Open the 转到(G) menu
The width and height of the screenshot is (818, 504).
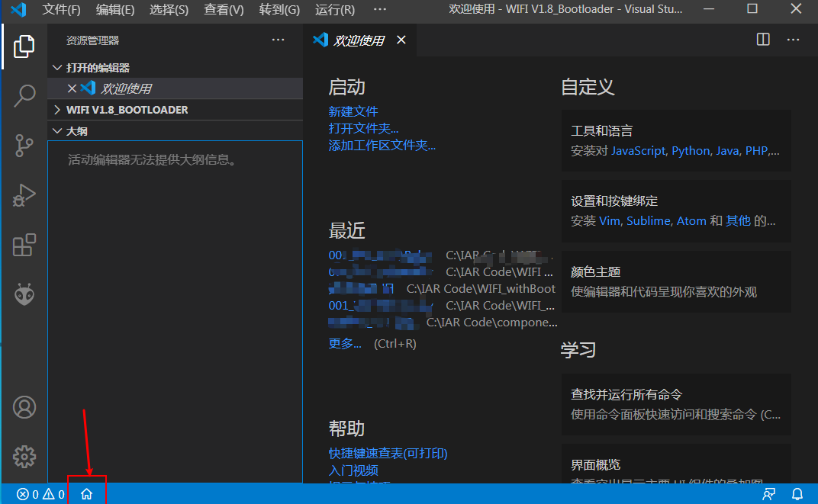click(279, 9)
